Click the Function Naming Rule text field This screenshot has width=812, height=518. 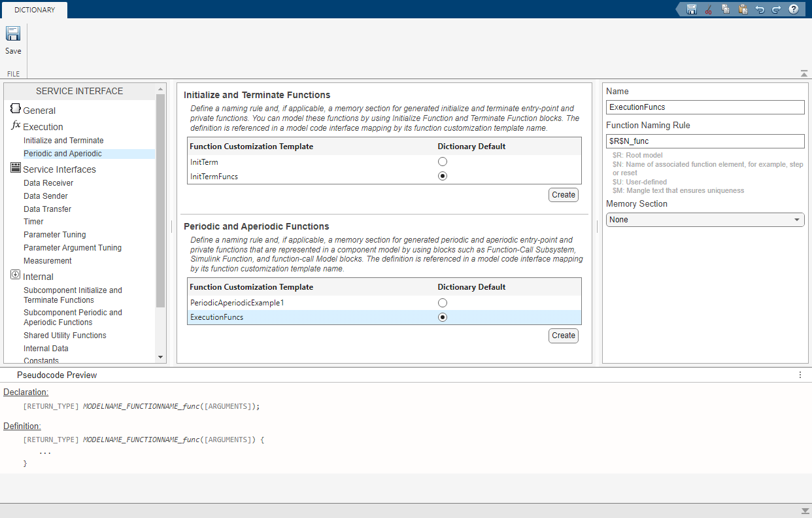click(x=705, y=141)
